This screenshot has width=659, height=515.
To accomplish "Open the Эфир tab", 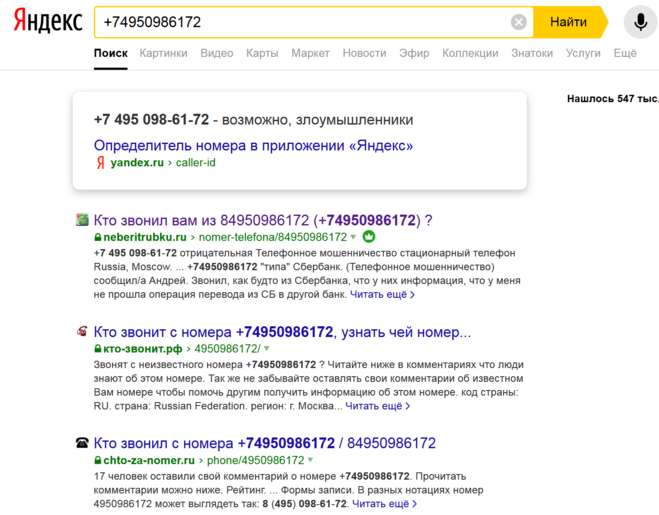I will coord(414,53).
